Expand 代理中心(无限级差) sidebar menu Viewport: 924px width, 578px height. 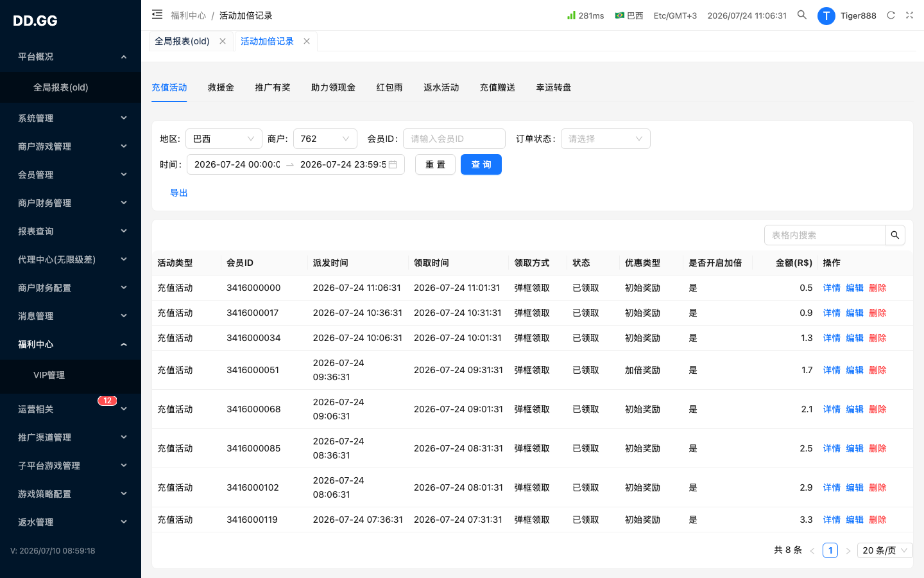point(71,259)
